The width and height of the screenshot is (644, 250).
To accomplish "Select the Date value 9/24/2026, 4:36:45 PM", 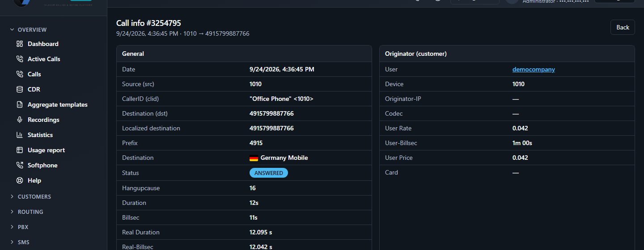I will (x=282, y=69).
